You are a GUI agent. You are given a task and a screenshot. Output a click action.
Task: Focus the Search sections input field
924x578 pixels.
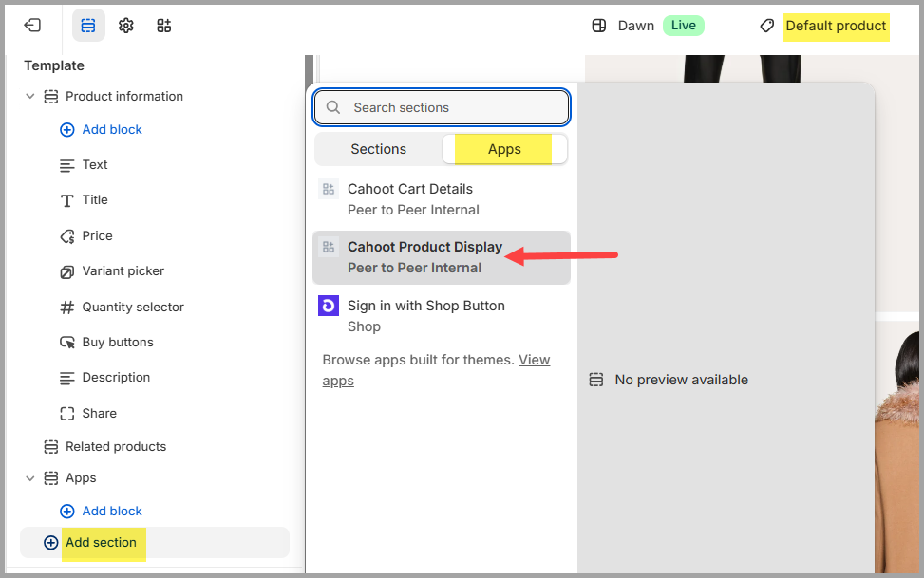(x=442, y=107)
